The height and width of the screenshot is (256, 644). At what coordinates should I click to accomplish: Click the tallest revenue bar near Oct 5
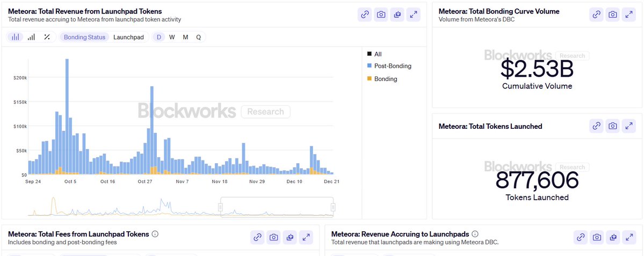pos(67,116)
